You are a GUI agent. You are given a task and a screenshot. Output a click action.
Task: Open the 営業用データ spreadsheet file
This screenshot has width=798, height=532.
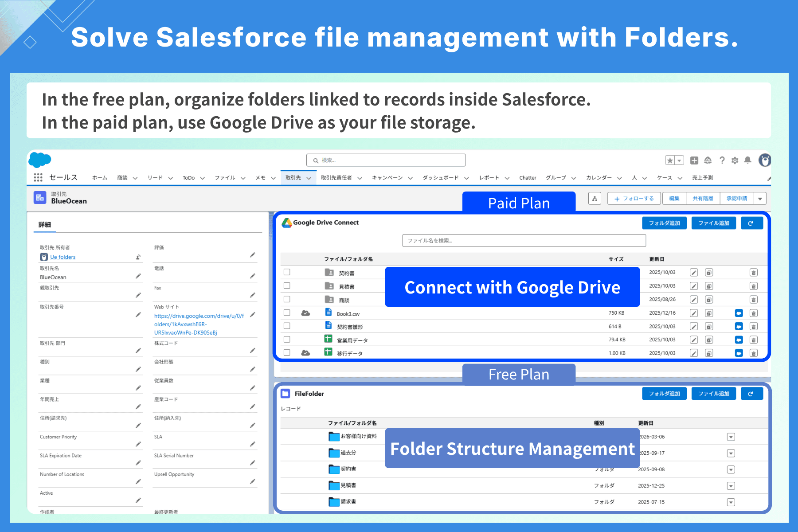[x=352, y=340]
